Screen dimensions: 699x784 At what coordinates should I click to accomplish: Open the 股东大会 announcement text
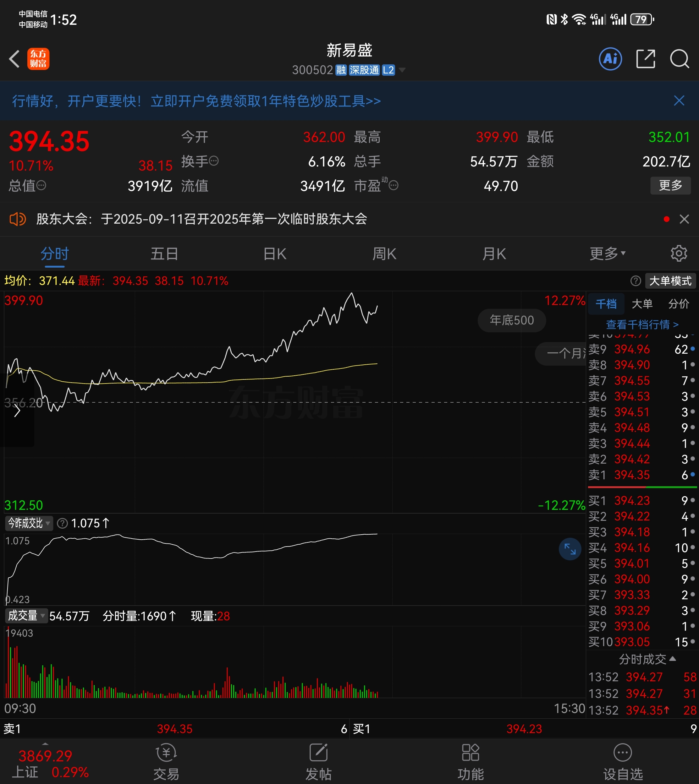coord(202,219)
